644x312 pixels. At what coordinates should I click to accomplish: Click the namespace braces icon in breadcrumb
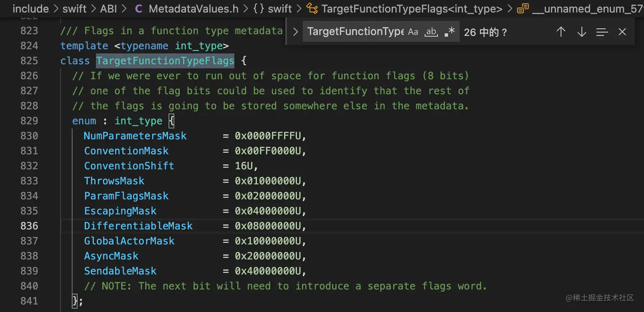pyautogui.click(x=259, y=9)
